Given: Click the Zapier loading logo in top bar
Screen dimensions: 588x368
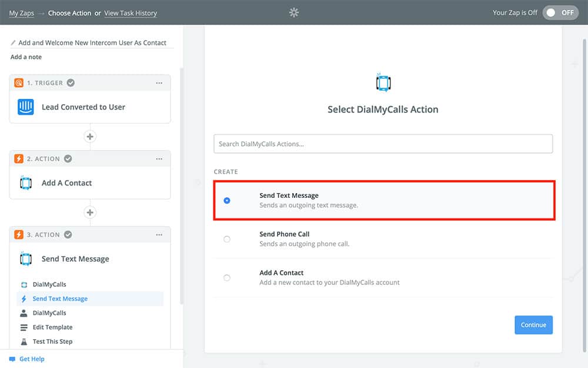Looking at the screenshot, I should (294, 12).
